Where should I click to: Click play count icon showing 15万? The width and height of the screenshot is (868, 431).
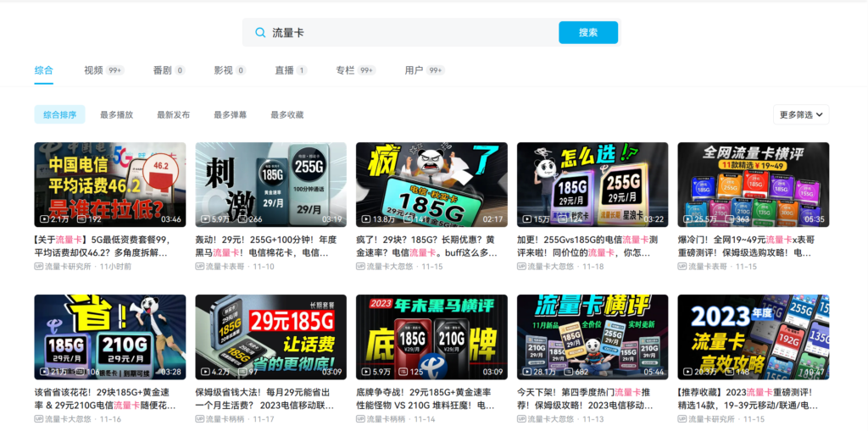coord(526,219)
